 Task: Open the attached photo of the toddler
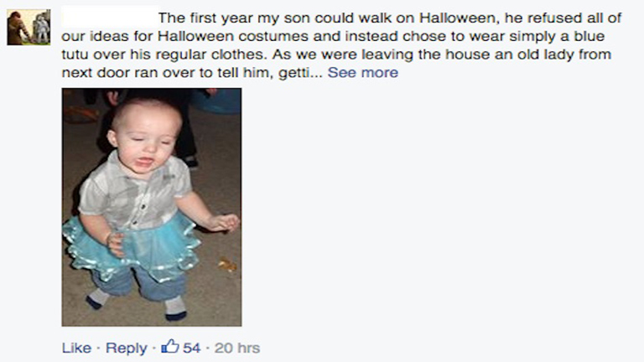tap(152, 207)
